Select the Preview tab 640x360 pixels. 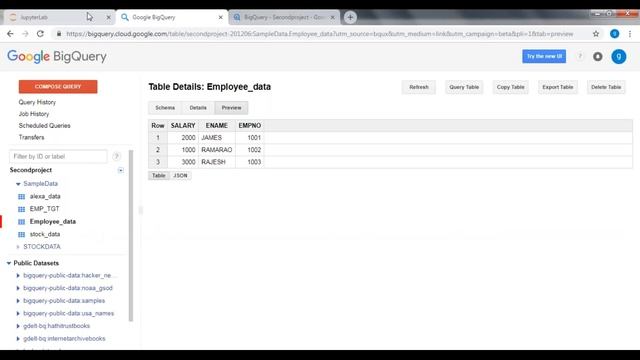[231, 108]
